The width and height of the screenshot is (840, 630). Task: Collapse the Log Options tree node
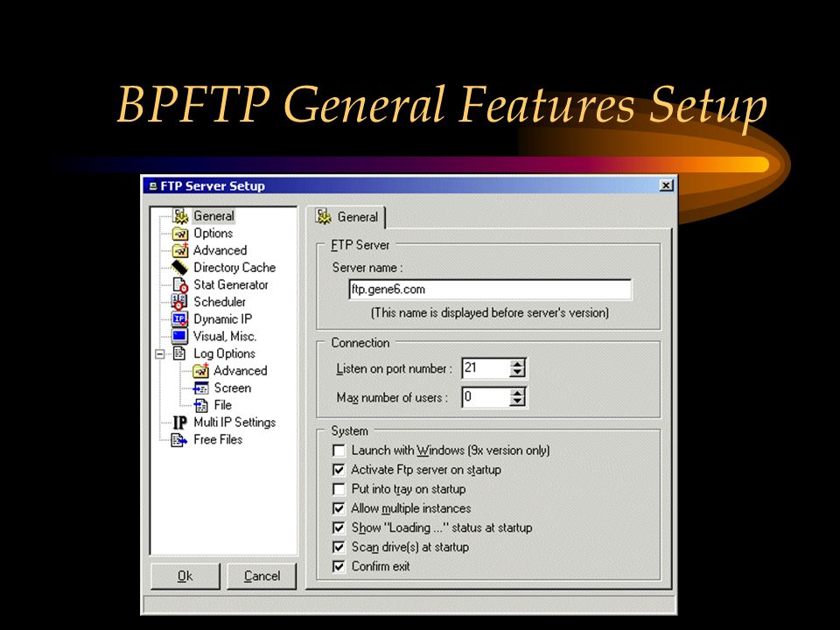click(159, 354)
